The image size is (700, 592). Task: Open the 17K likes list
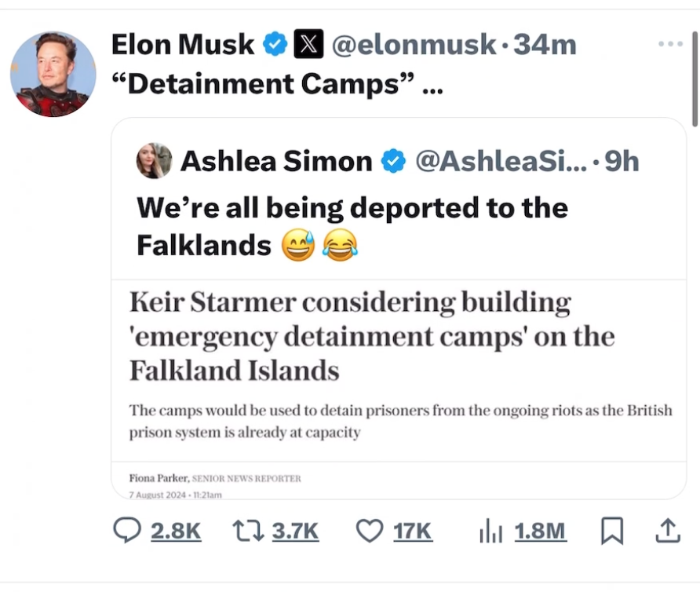point(414,532)
